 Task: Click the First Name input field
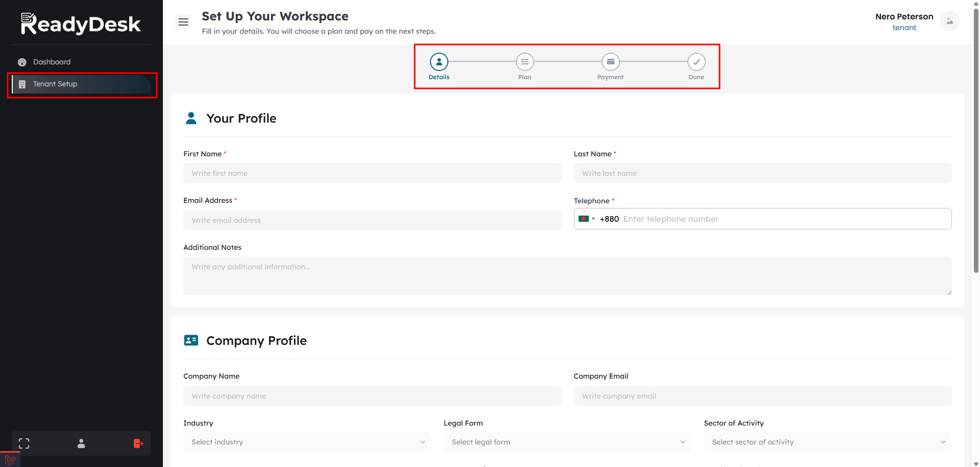click(372, 174)
